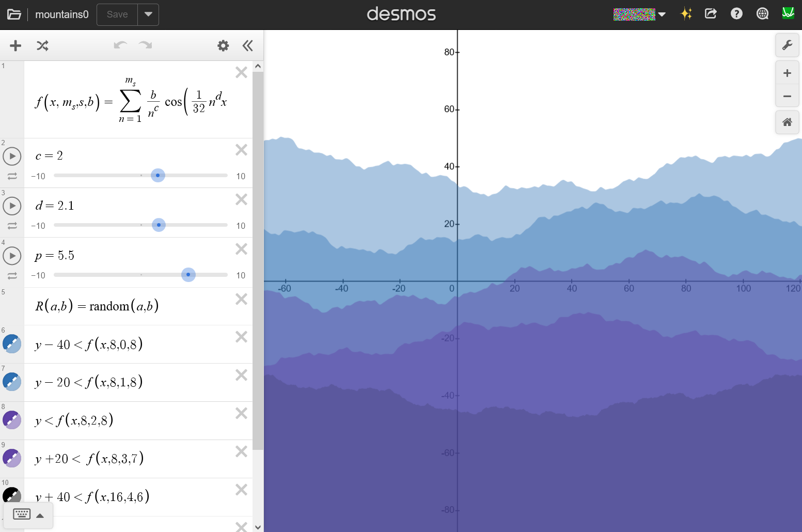The width and height of the screenshot is (802, 532).
Task: Delete the y + 20 inequality expression
Action: 241,451
